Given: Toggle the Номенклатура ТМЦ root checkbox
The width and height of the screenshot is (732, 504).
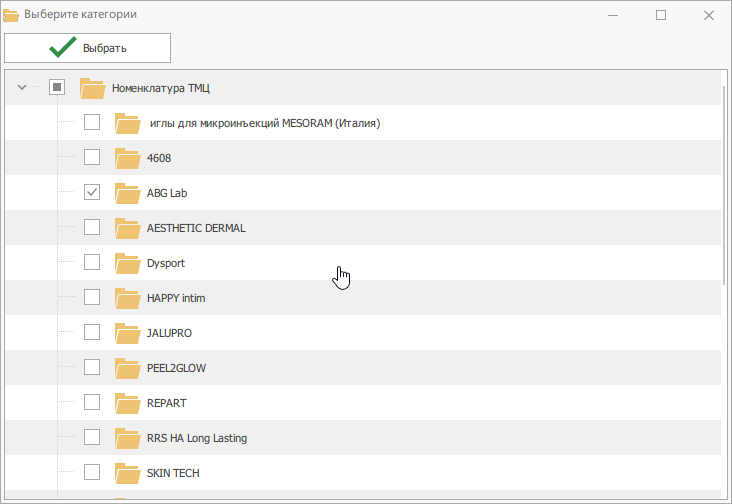Looking at the screenshot, I should pyautogui.click(x=57, y=87).
